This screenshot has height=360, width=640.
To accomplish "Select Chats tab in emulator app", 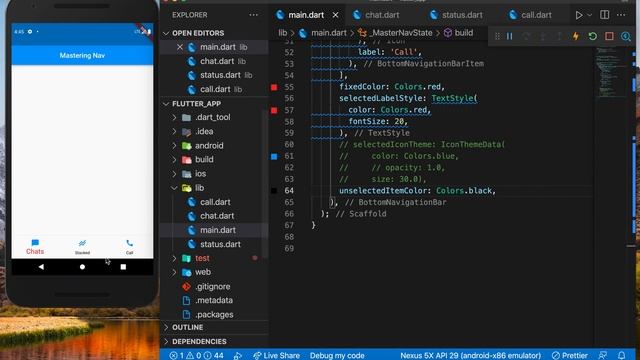I will click(35, 247).
